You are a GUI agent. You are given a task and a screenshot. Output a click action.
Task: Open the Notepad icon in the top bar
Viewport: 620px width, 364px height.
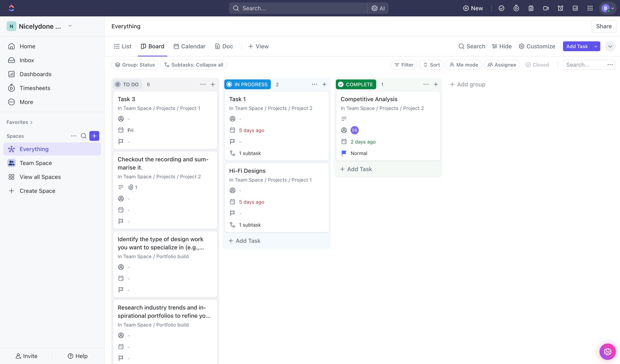click(x=531, y=8)
